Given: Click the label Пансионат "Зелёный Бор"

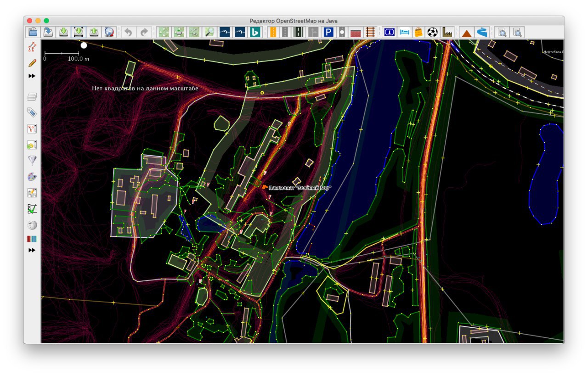Looking at the screenshot, I should [300, 188].
